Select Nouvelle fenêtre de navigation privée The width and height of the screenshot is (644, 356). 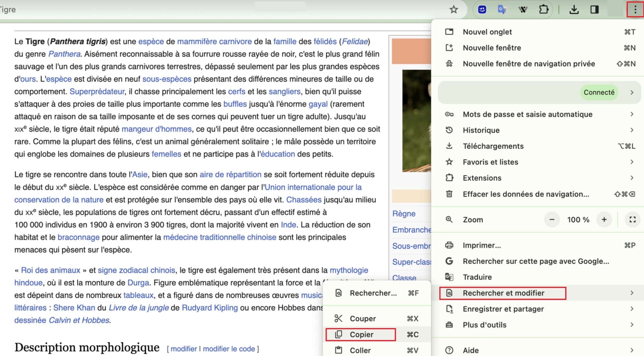528,63
